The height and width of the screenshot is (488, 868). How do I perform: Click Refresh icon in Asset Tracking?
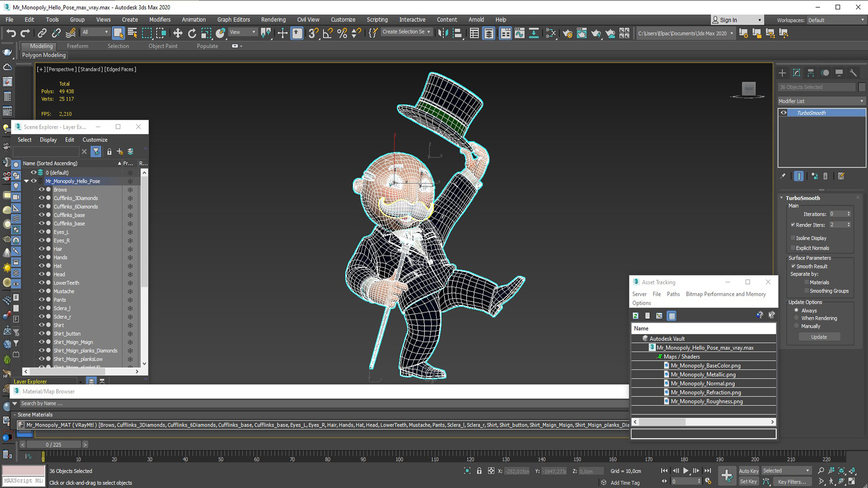[636, 316]
